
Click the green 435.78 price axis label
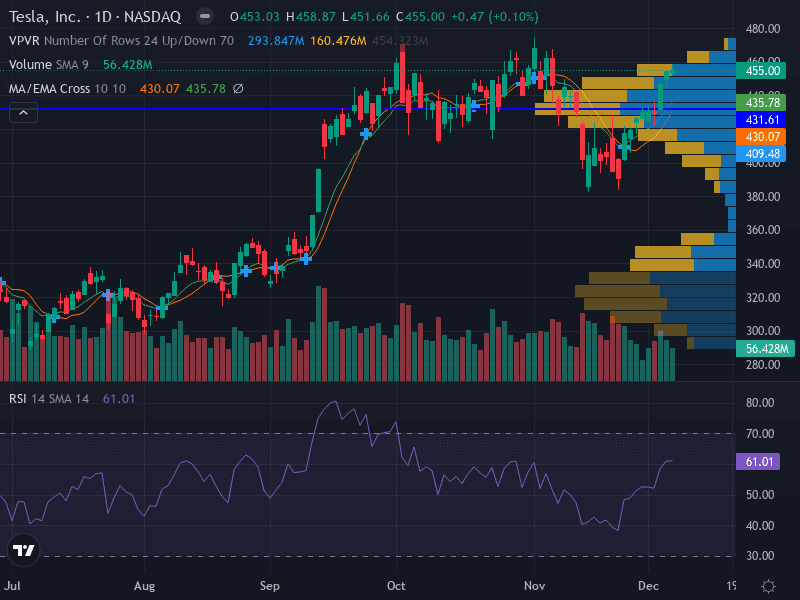coord(762,103)
